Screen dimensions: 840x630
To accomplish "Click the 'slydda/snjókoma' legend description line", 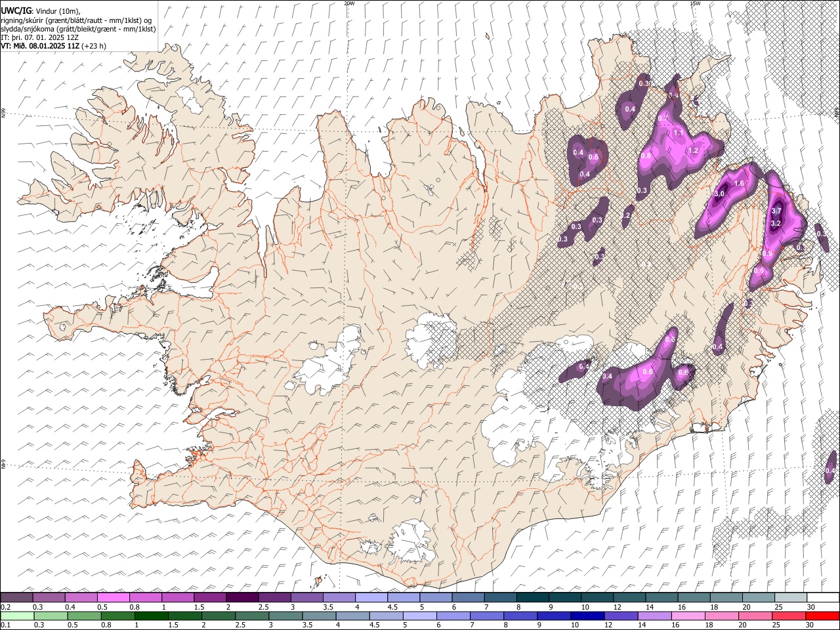I will tap(78, 29).
